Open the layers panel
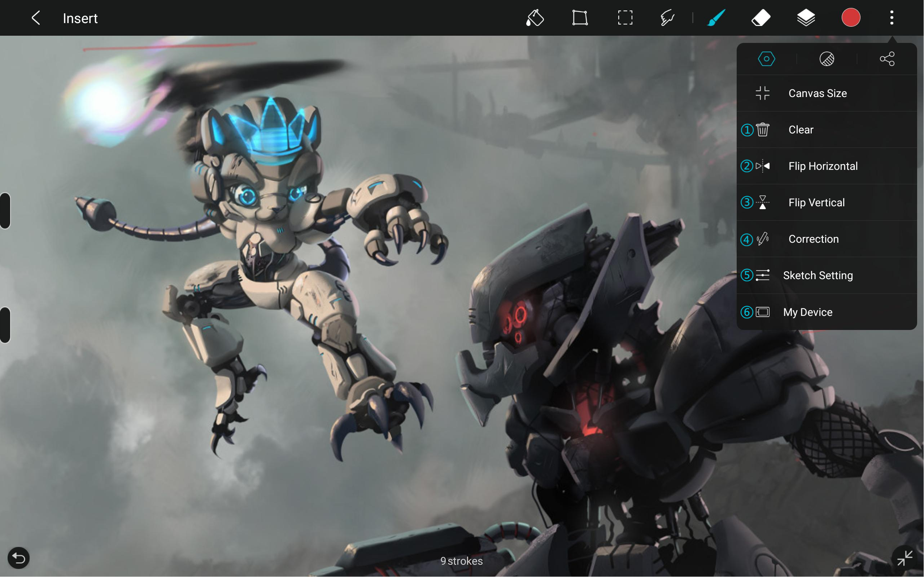This screenshot has width=924, height=577. [806, 18]
